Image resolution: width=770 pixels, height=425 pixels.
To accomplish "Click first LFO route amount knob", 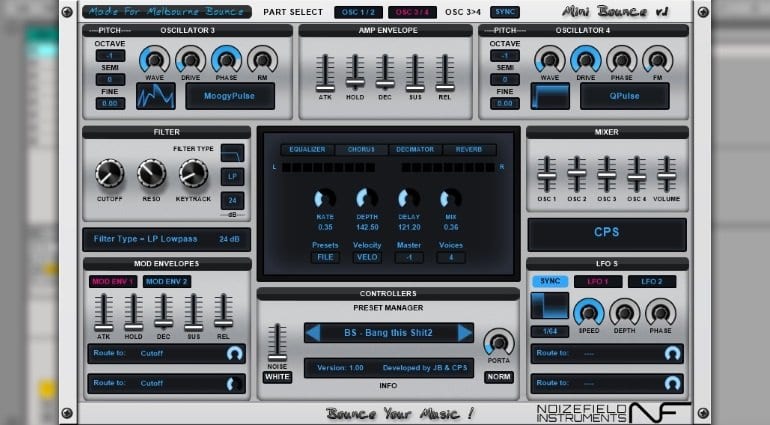I will [x=672, y=354].
